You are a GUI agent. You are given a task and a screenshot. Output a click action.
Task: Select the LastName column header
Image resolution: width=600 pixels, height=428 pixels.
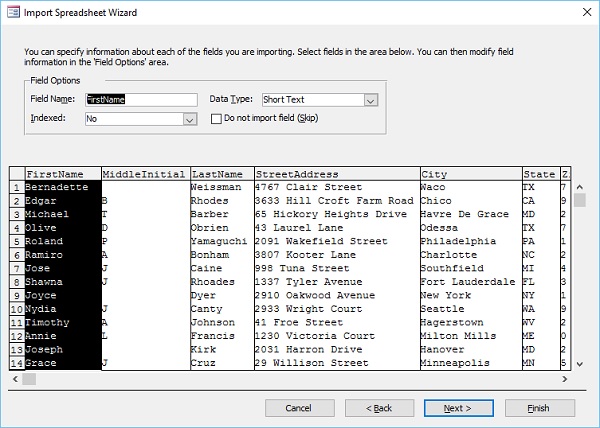point(220,174)
